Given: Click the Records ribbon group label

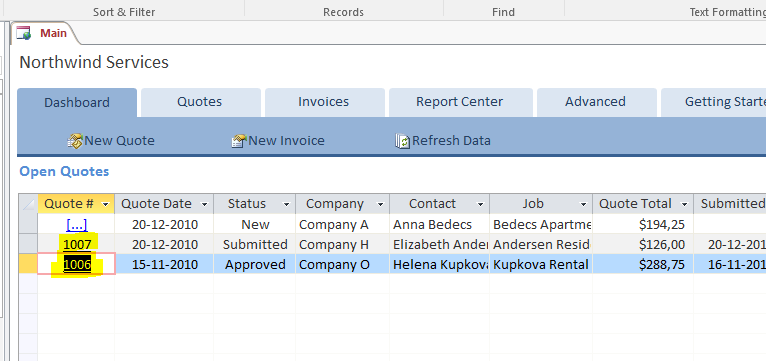Looking at the screenshot, I should point(343,12).
